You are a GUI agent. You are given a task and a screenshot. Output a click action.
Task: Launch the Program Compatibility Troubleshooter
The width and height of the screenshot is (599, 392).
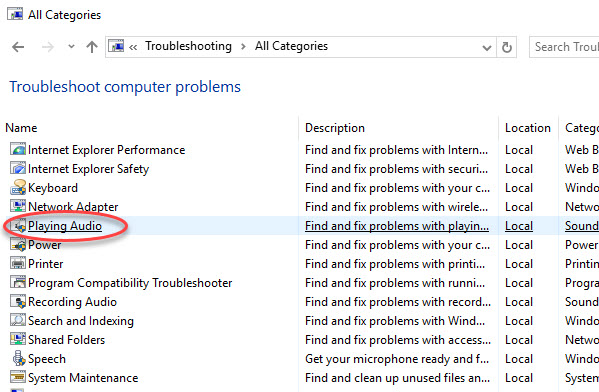click(x=130, y=283)
